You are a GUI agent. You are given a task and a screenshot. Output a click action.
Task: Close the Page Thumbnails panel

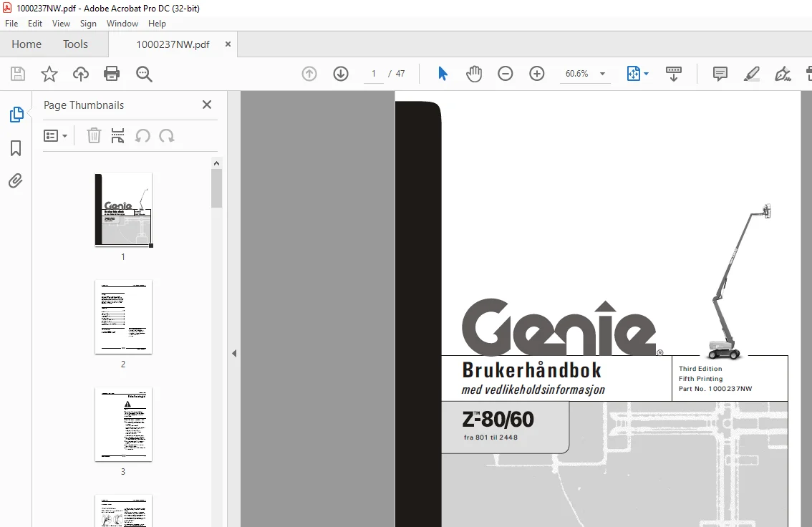[x=207, y=105]
